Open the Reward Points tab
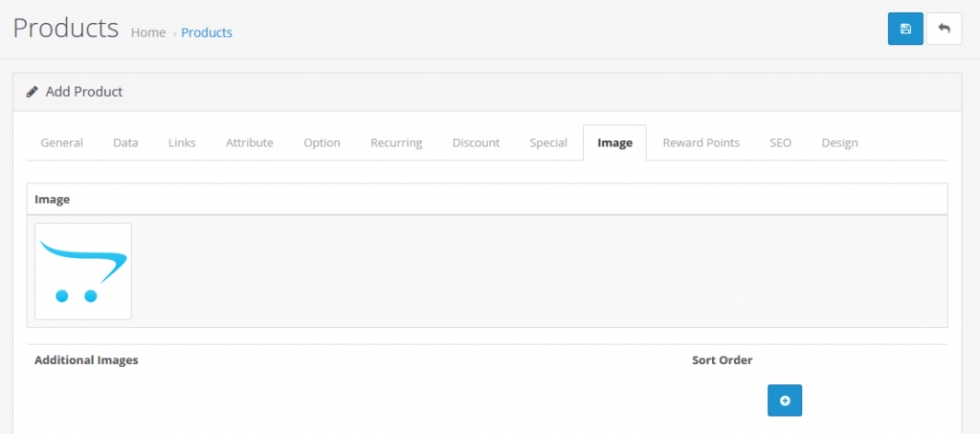Viewport: 980px width, 434px height. (x=701, y=142)
